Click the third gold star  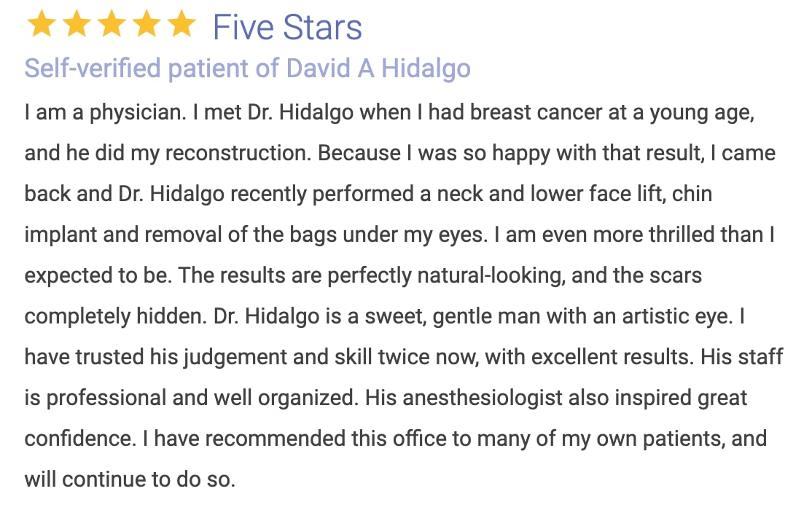click(x=112, y=24)
